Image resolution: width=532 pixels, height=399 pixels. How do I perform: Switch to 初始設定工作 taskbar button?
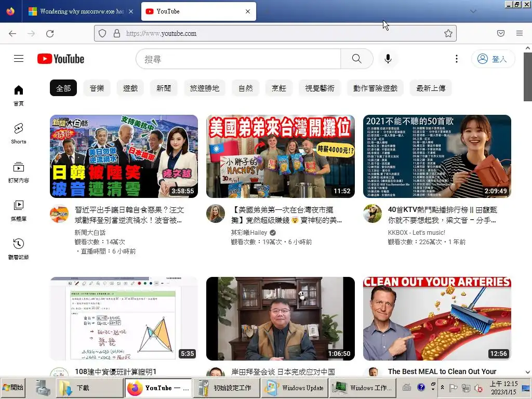click(x=226, y=388)
